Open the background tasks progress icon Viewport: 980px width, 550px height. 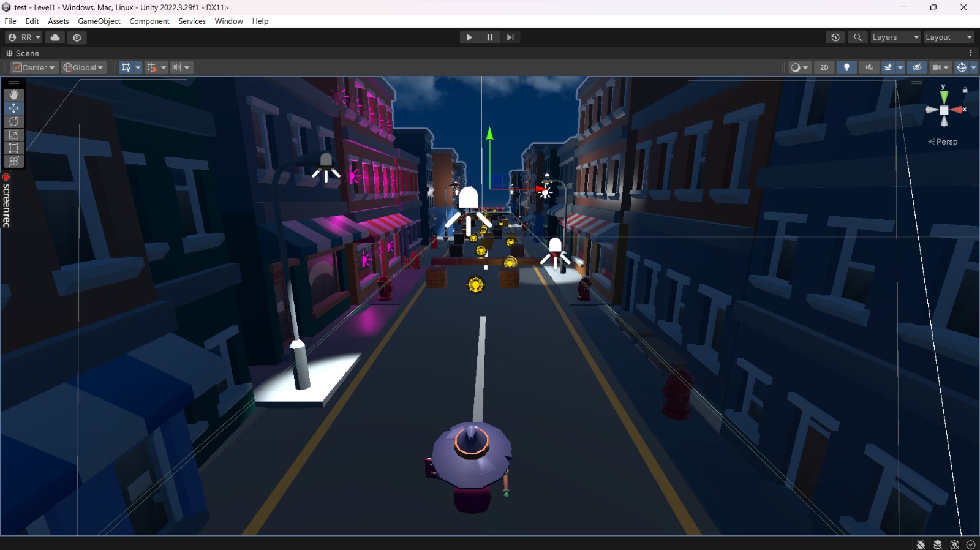tap(971, 544)
